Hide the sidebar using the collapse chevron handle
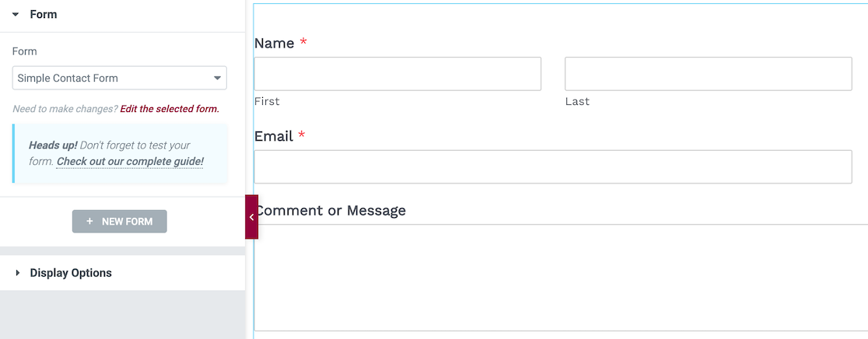868x339 pixels. click(x=251, y=217)
